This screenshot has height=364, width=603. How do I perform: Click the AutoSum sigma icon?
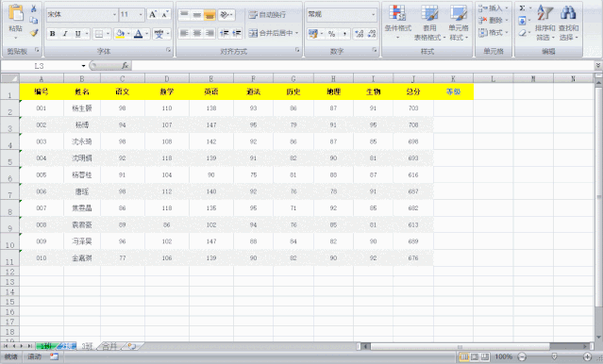(x=522, y=8)
